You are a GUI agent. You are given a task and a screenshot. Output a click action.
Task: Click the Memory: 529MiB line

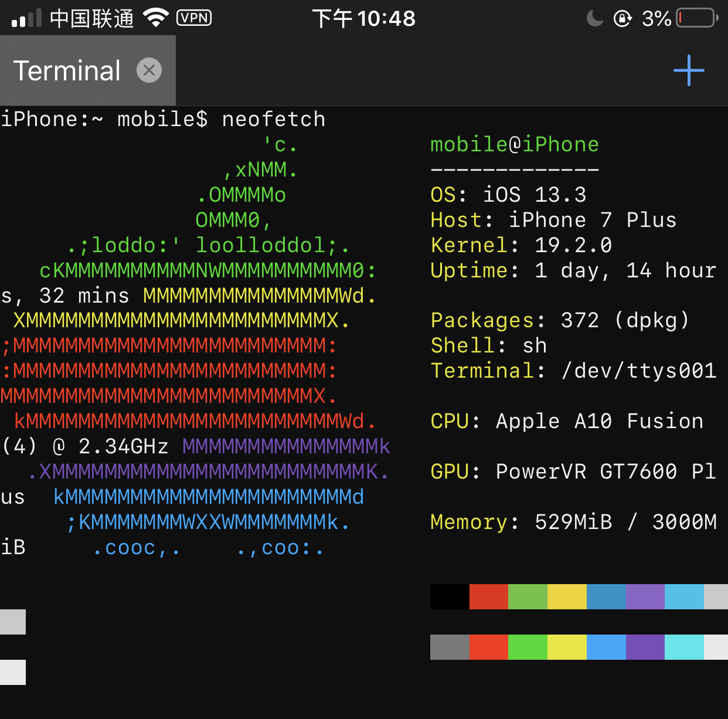573,522
